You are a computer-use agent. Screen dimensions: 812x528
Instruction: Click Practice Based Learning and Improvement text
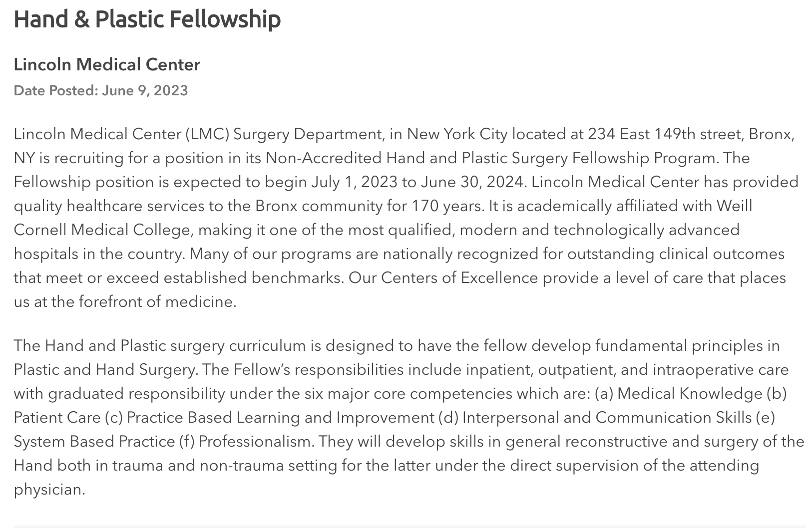[280, 417]
